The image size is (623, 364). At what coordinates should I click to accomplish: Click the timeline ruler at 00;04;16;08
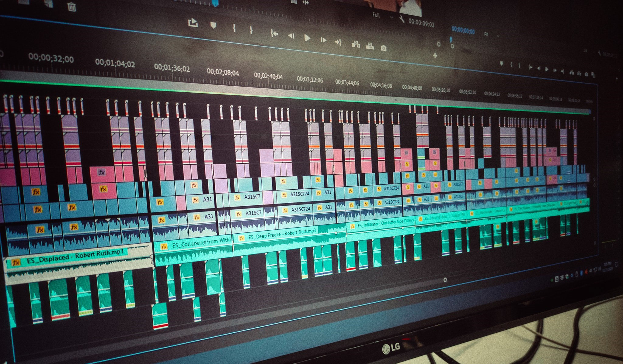381,85
